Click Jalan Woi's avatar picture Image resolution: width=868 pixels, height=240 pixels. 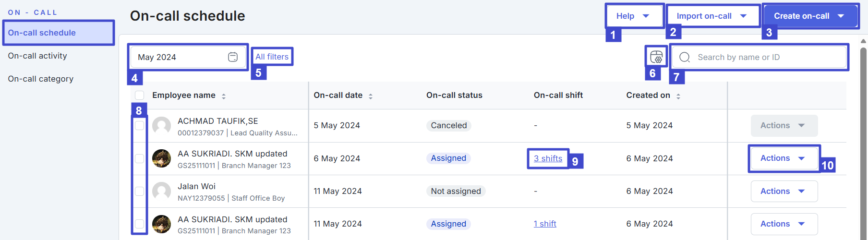click(161, 191)
